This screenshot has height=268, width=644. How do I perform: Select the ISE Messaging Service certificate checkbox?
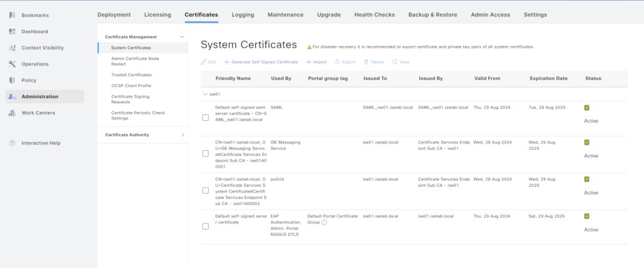point(206,154)
